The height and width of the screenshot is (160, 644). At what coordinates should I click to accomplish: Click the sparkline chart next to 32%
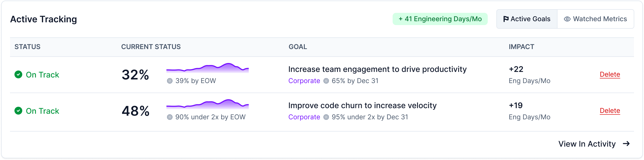click(207, 68)
